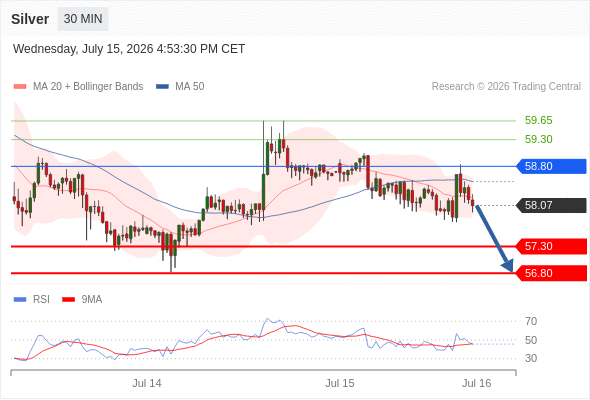Click the '9MA' legend label

pos(92,300)
